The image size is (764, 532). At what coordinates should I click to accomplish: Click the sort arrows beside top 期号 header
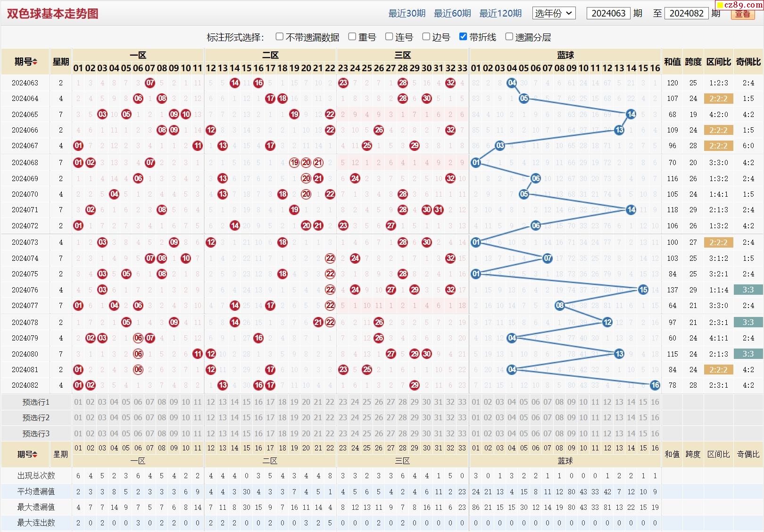35,62
